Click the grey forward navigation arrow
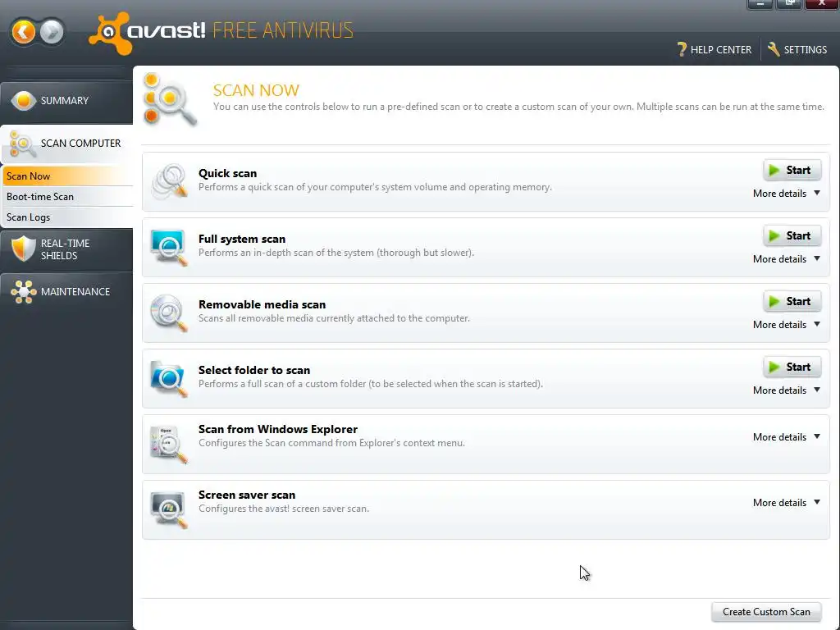 tap(52, 32)
